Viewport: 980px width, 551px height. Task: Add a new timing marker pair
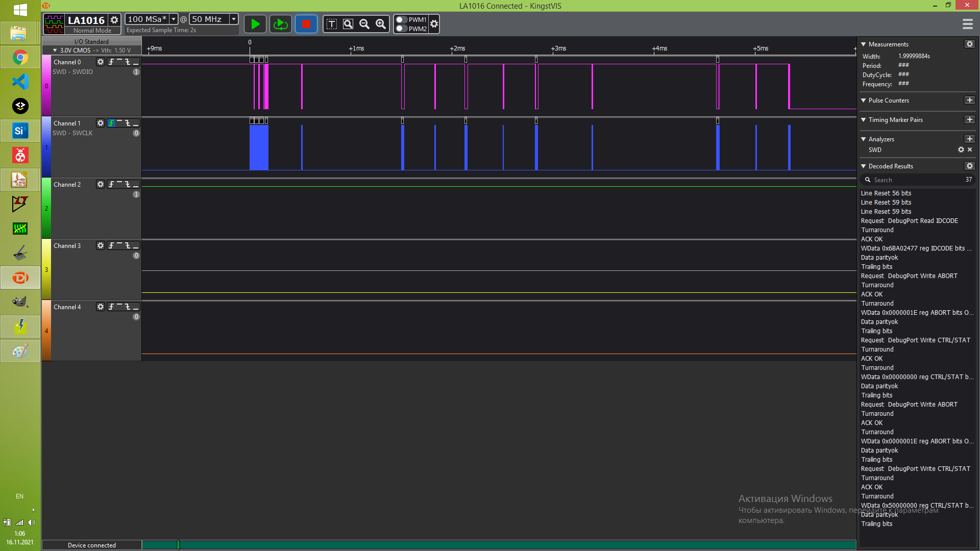(970, 119)
